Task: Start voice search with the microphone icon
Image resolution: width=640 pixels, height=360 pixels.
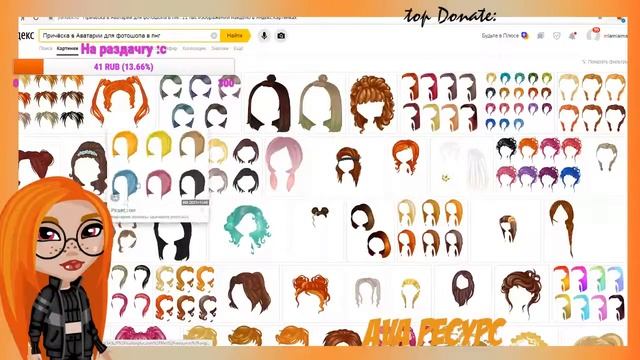Action: coord(264,36)
